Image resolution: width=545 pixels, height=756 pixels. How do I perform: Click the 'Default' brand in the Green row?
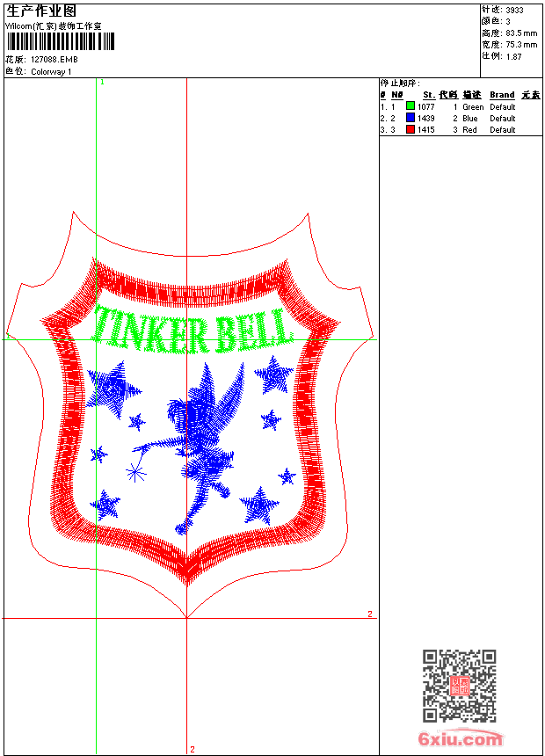502,107
